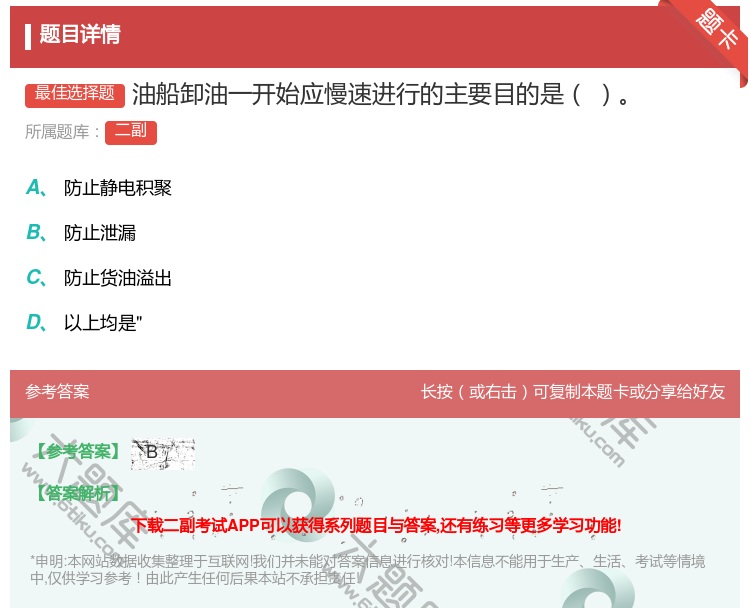Click the answer image showing B
The width and height of the screenshot is (750, 608).
coord(163,453)
